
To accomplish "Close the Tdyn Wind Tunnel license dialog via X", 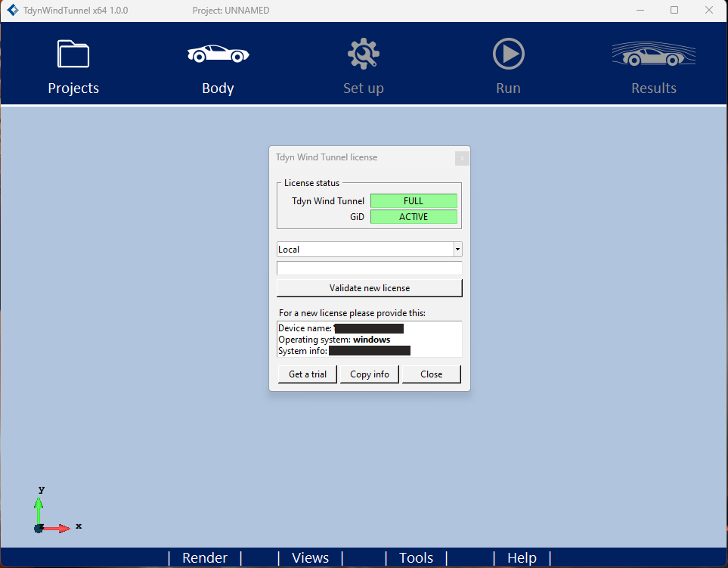I will pyautogui.click(x=462, y=158).
